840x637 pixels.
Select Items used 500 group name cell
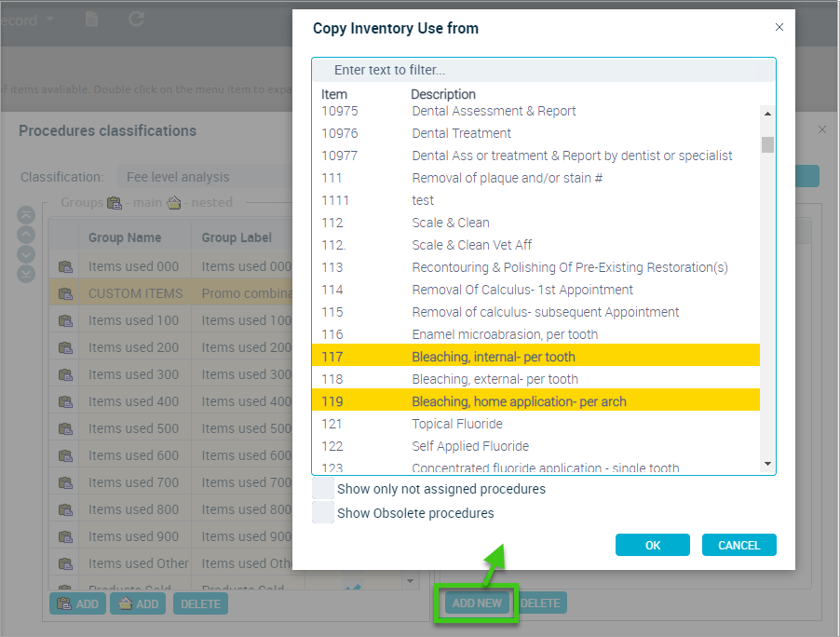pos(135,428)
